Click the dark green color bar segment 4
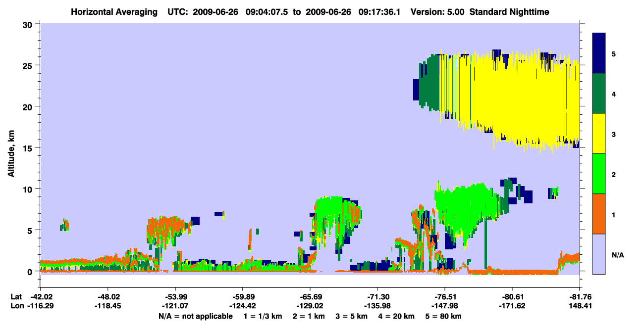Image resolution: width=644 pixels, height=330 pixels. pos(599,94)
